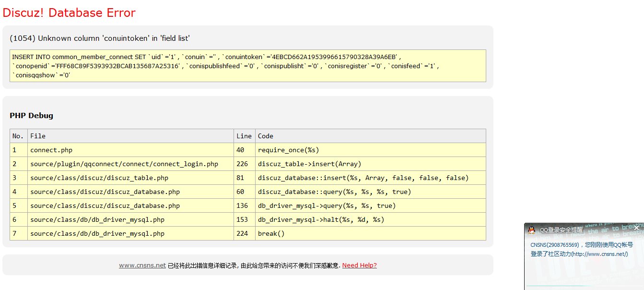Click the QQ penguin icon in the popup

[x=531, y=230]
